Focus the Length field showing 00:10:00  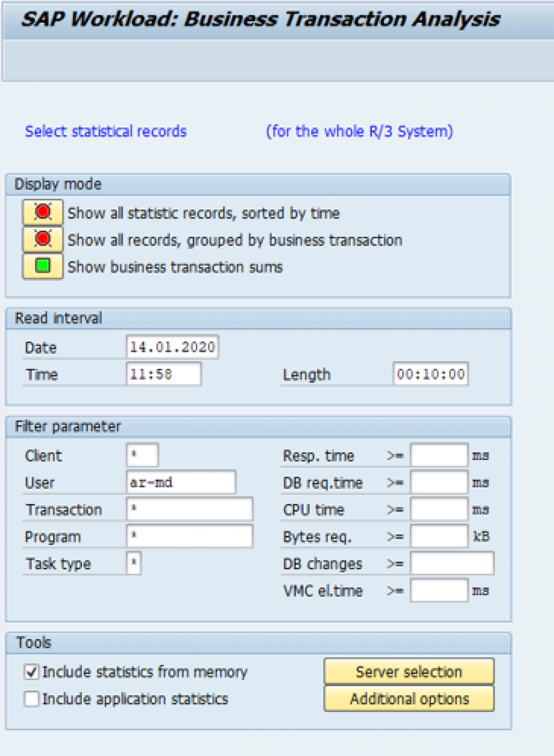(x=430, y=374)
